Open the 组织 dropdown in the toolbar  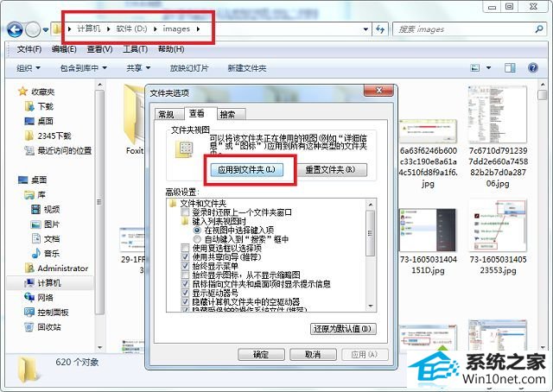29,68
